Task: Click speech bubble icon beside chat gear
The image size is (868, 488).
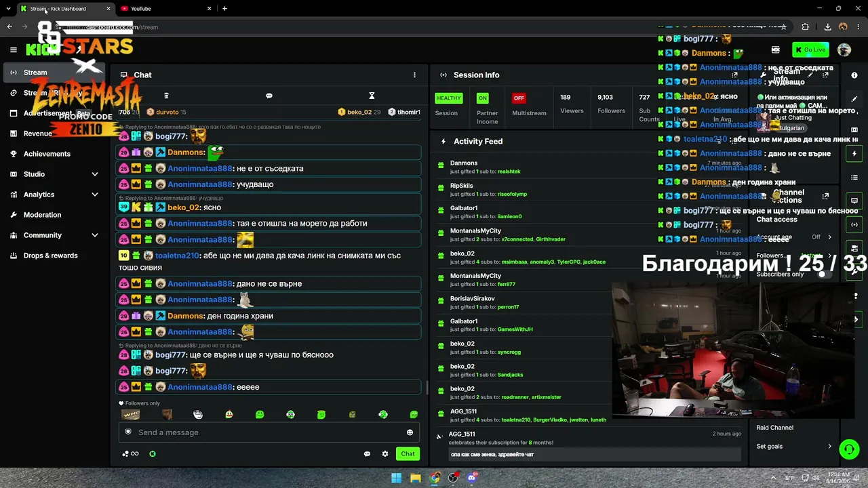Action: 367,454
